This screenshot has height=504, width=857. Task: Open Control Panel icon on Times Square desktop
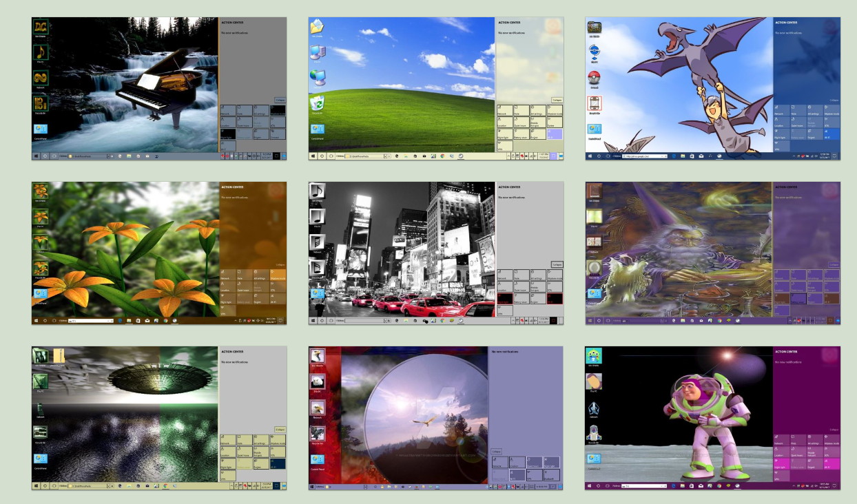[318, 293]
